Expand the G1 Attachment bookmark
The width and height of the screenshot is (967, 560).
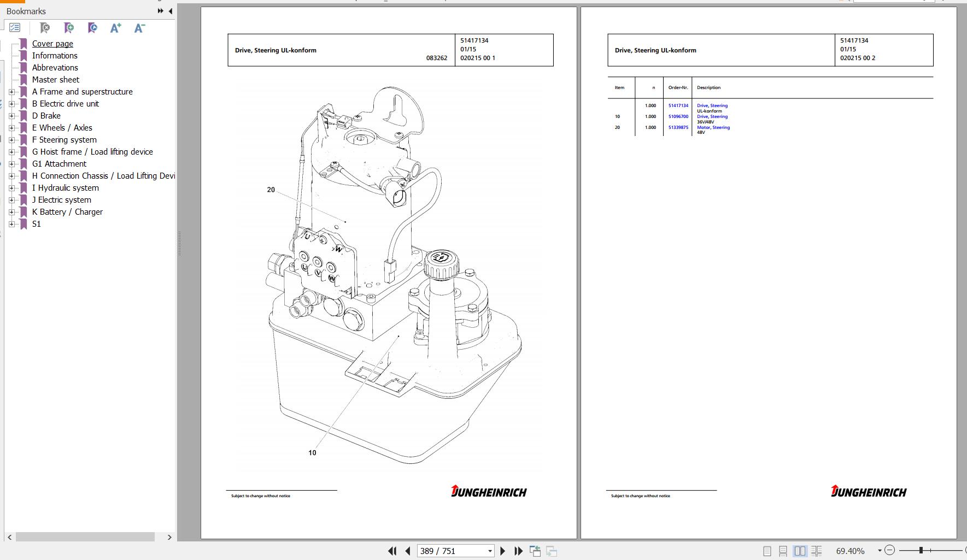click(11, 164)
